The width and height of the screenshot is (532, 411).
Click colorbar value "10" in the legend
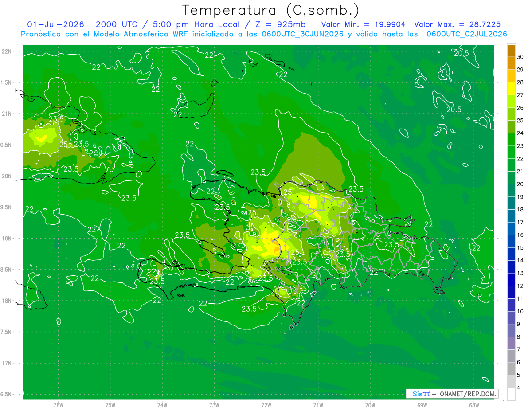[520, 311]
